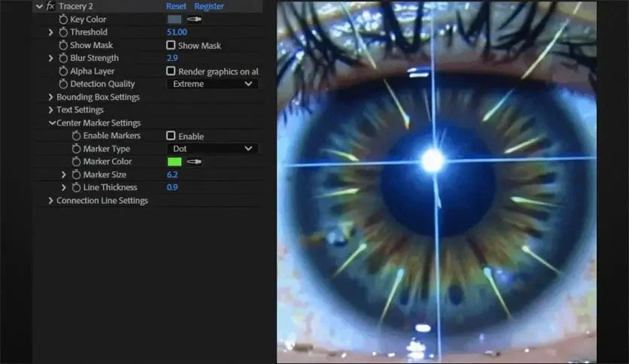629x364 pixels.
Task: Click the Line Thickness value 0.9
Action: click(x=172, y=187)
